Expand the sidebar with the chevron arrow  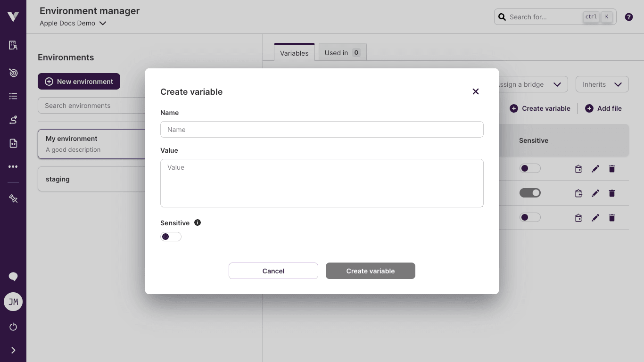13,350
